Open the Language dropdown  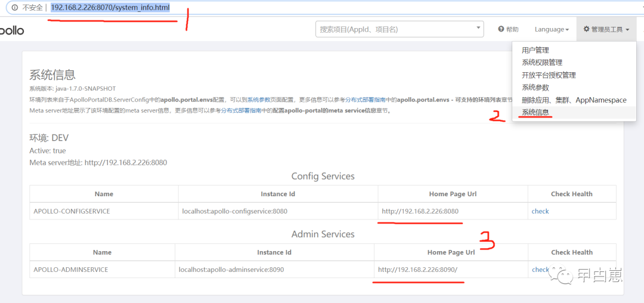[552, 29]
